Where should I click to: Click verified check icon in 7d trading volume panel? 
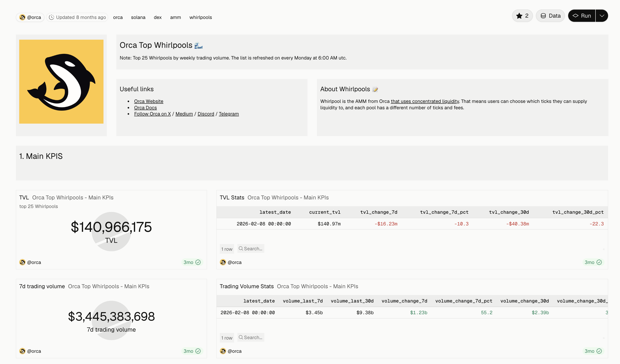coord(198,351)
